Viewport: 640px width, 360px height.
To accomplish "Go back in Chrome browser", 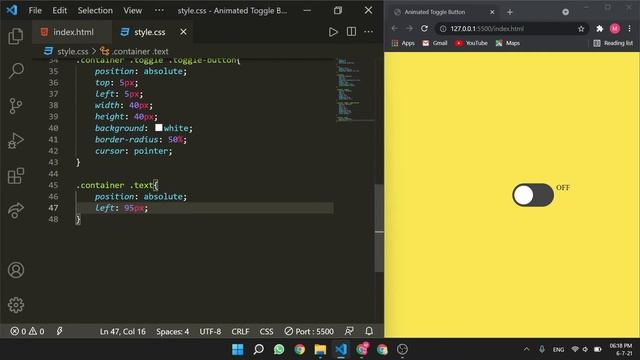I will [x=394, y=28].
